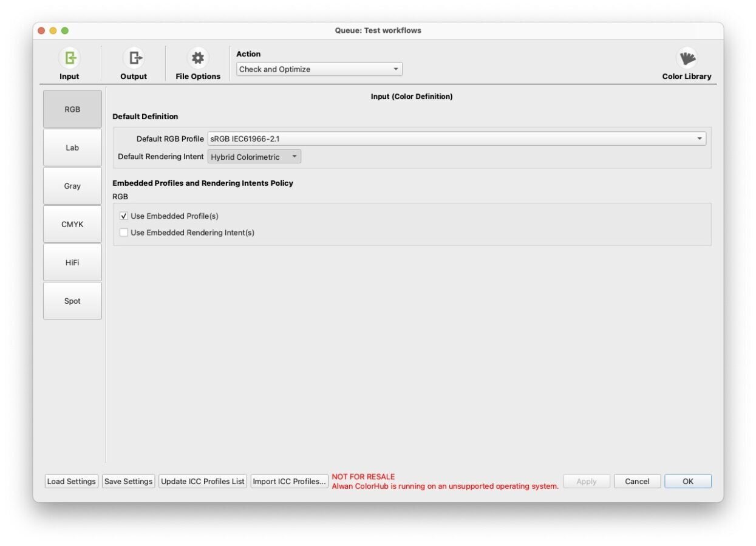Open the Default RGB Profile dropdown
The image size is (756, 546).
point(457,139)
